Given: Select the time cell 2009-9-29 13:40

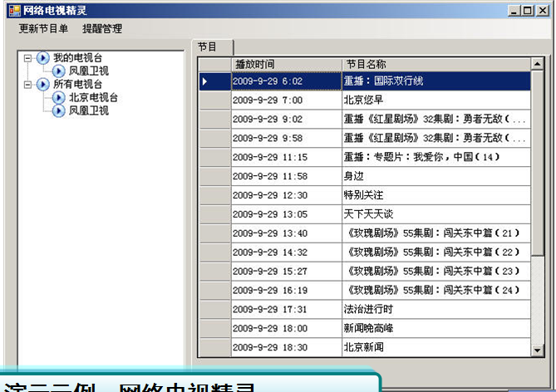Looking at the screenshot, I should 287,233.
